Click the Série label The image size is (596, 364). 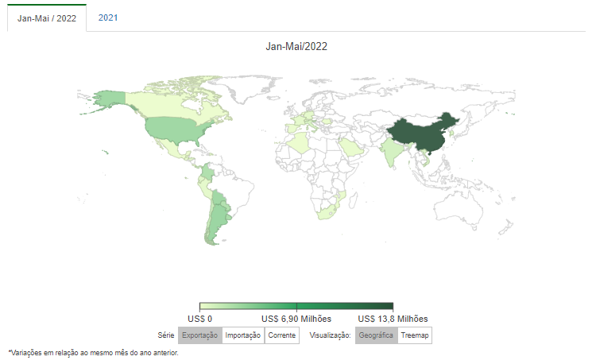point(166,335)
